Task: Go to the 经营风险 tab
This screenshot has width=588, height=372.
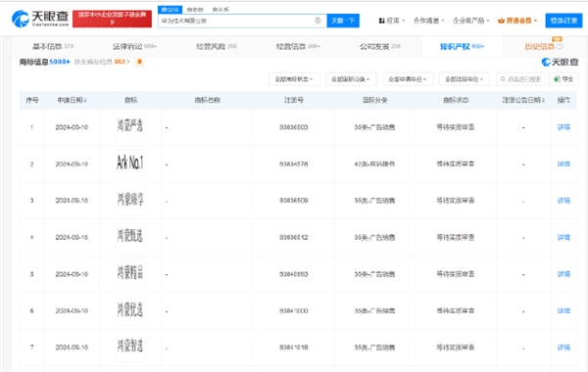Action: [217, 46]
